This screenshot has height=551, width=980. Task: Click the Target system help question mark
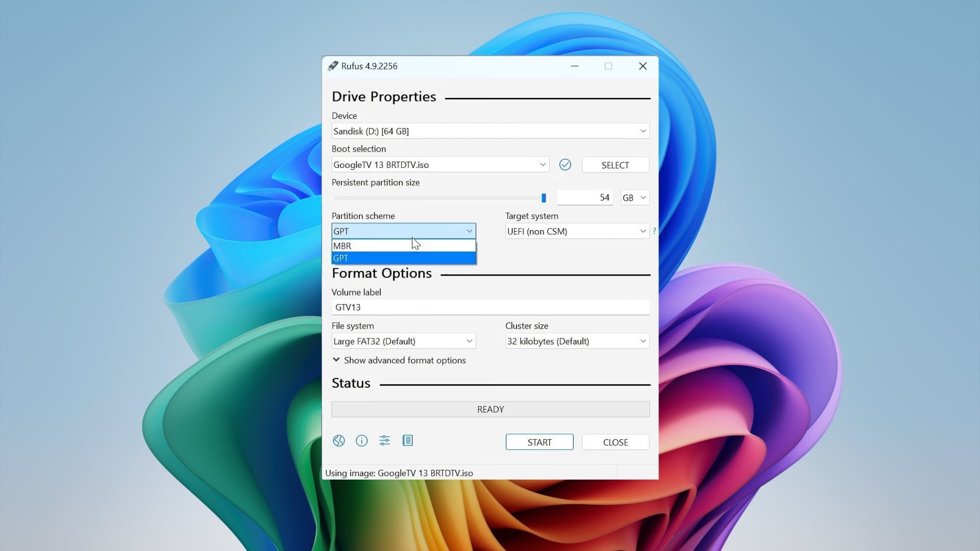654,231
